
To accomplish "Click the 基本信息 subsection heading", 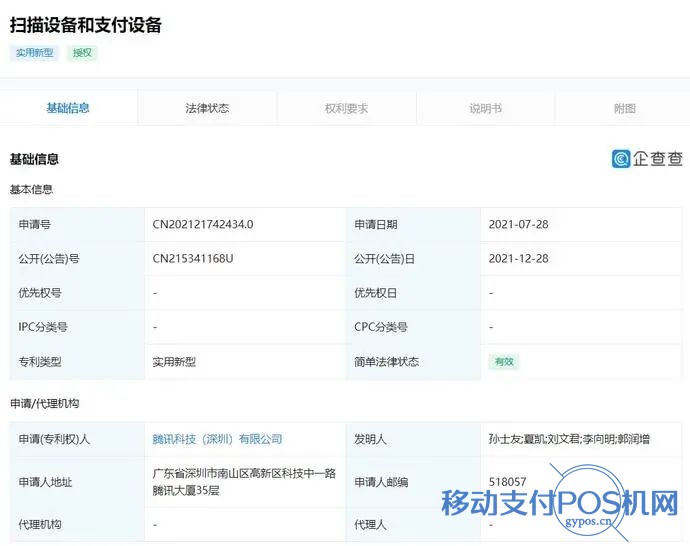I will click(x=31, y=190).
